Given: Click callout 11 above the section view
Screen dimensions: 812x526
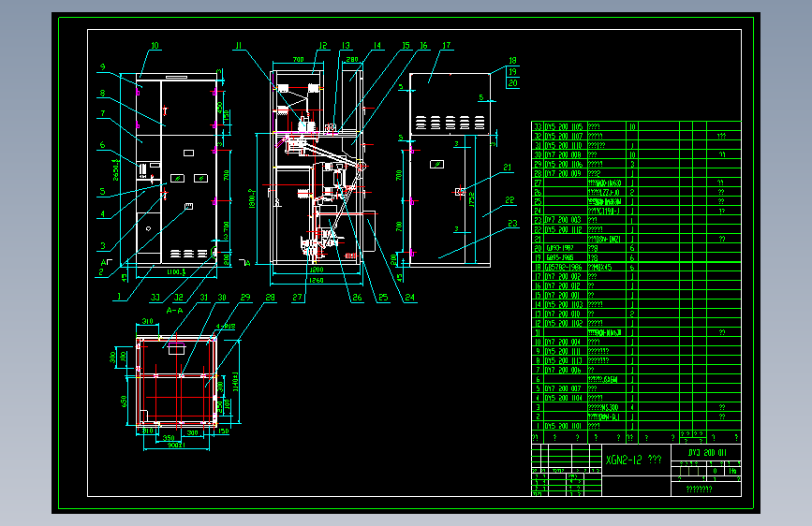Looking at the screenshot, I should click(x=239, y=46).
